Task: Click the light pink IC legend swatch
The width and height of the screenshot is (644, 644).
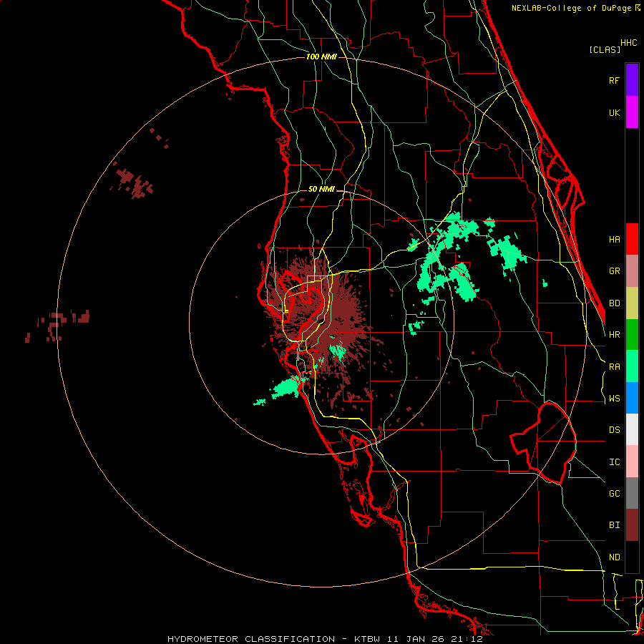Action: (632, 462)
